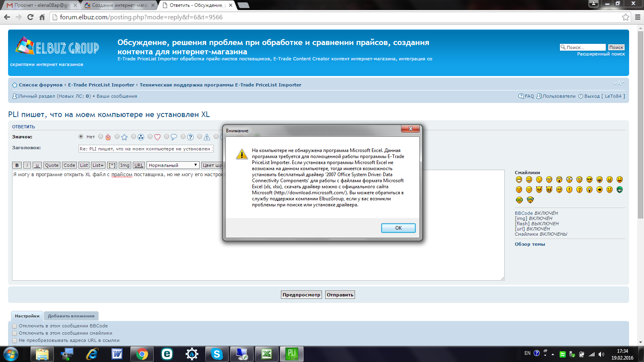Click the 'Поиск' search button
Screen dimensions: 644x362
(x=616, y=47)
